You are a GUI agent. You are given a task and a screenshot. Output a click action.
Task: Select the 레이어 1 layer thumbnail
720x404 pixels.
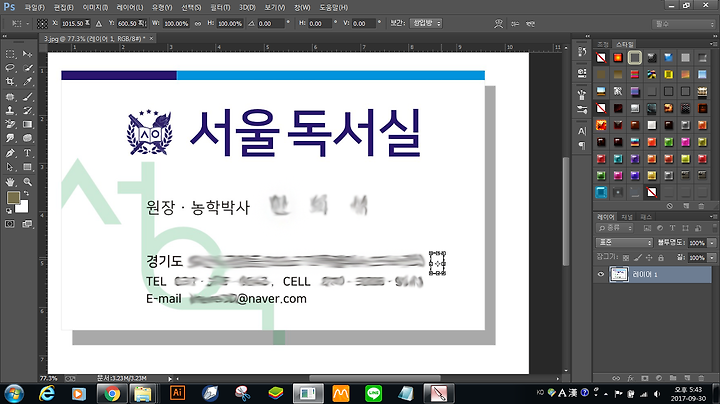tap(619, 274)
